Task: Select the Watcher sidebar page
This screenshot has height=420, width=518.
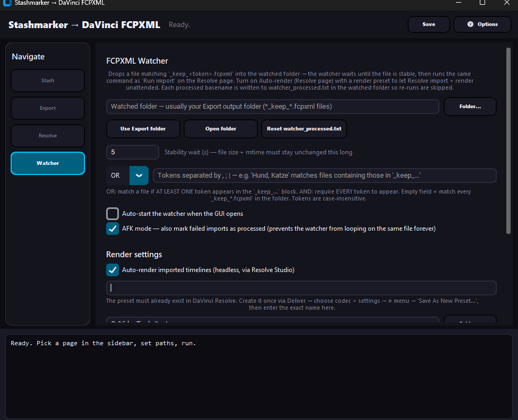Action: click(48, 163)
